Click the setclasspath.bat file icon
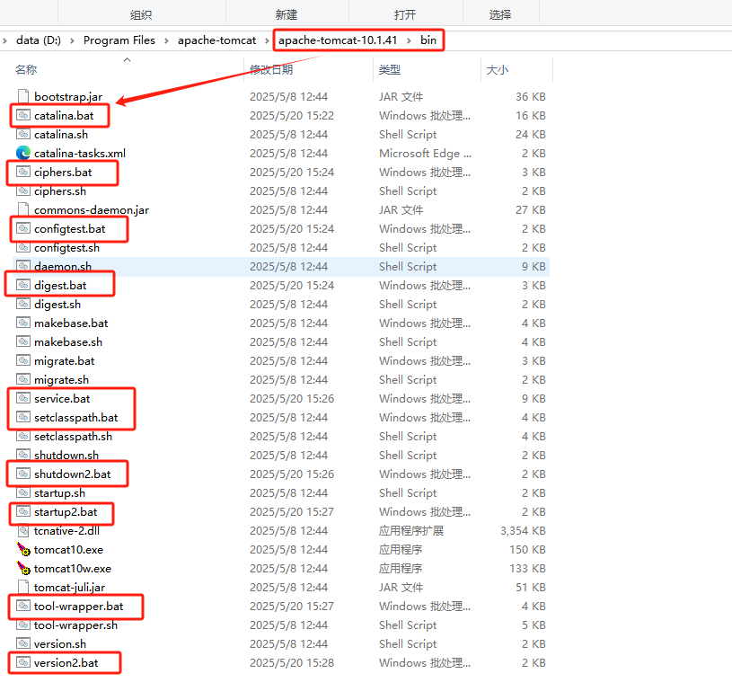The height and width of the screenshot is (700, 732). pos(23,417)
